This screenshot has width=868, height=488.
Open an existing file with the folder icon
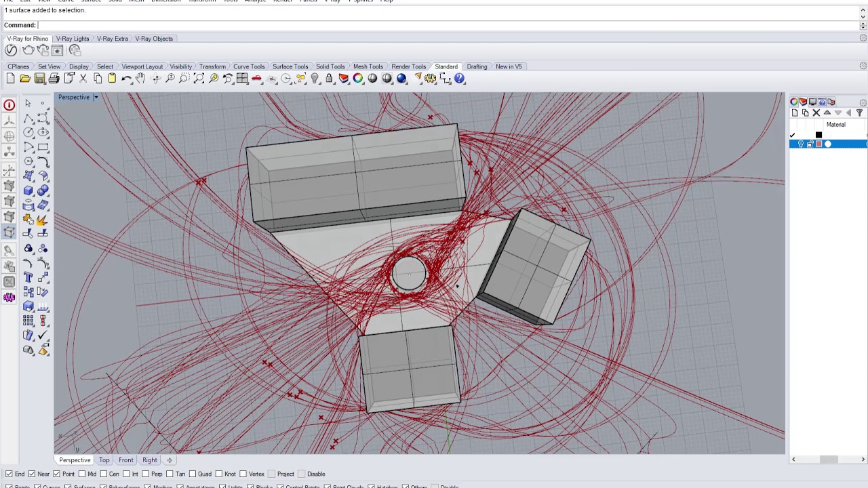click(25, 79)
